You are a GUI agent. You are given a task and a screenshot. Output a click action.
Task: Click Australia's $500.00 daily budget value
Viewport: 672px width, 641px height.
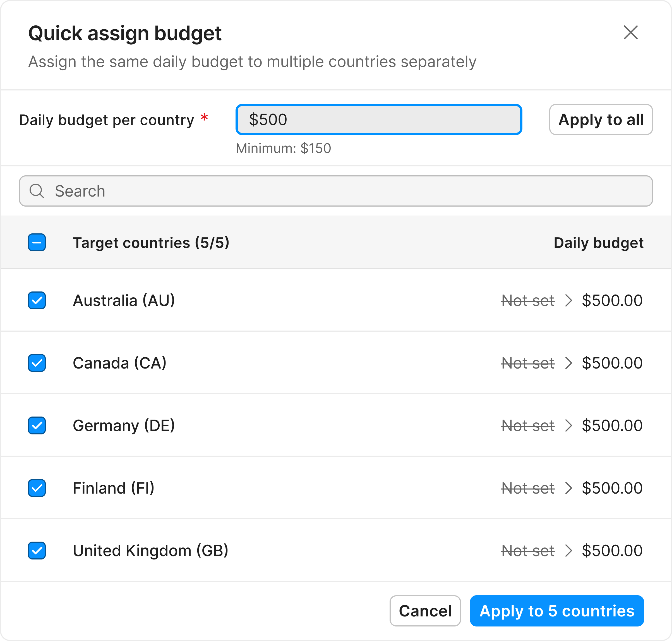(612, 300)
